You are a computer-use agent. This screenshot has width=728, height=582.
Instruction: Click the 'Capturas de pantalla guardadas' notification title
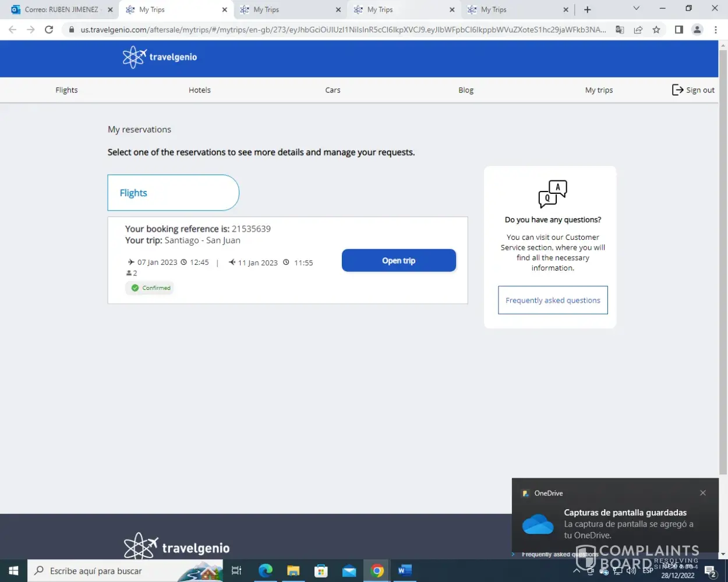625,512
